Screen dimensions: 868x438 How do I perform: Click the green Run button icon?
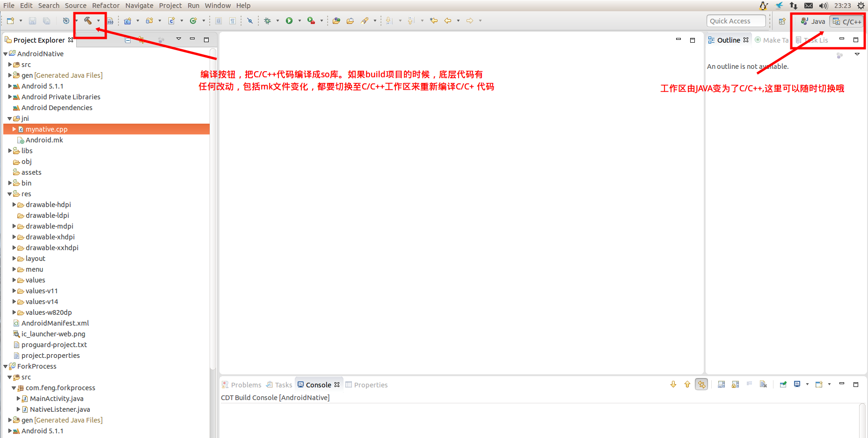(x=289, y=21)
